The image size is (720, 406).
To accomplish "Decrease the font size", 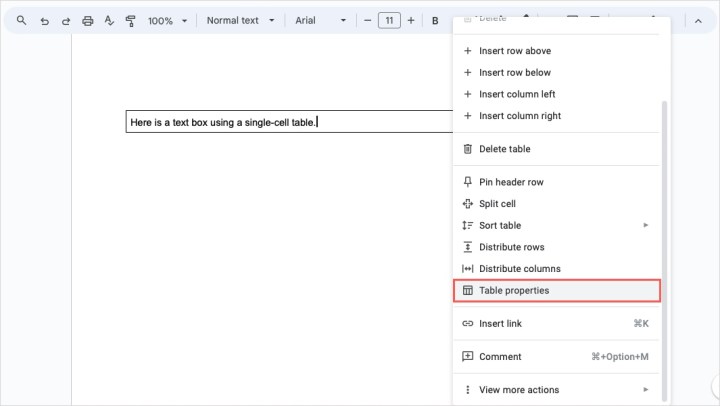I will pos(368,20).
